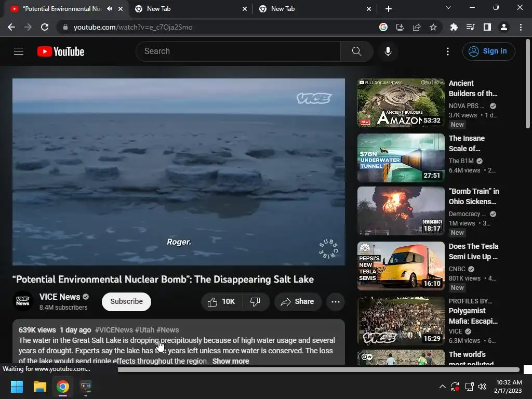
Task: Select the Potential Environmental Nuclear Bomb tab
Action: [x=62, y=9]
